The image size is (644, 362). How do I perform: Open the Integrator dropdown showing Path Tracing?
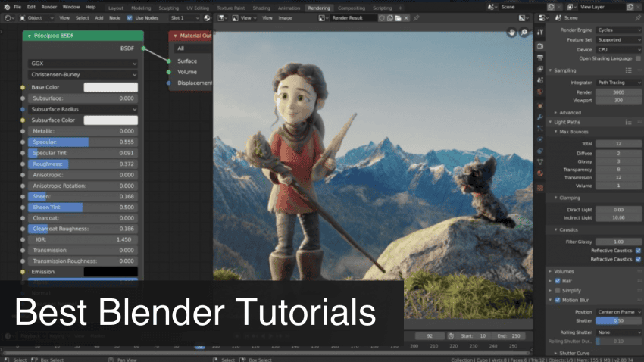[x=618, y=83]
